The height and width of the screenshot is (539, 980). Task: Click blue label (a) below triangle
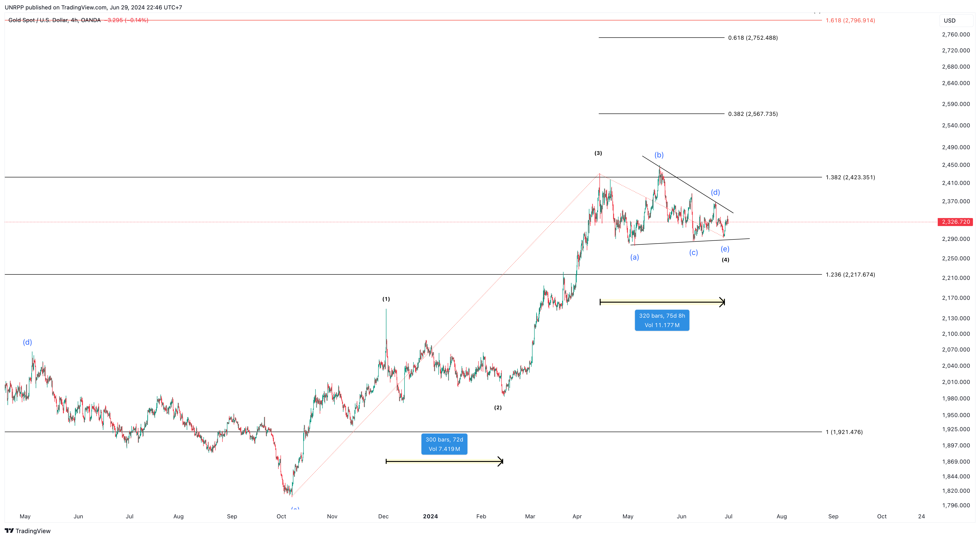coord(634,257)
